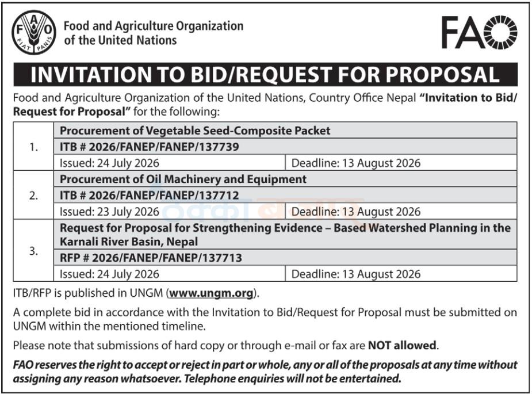Viewport: 532px width, 394px height.
Task: Click the Issued: 24 July 2026 cell for item 1
Action: coord(169,163)
